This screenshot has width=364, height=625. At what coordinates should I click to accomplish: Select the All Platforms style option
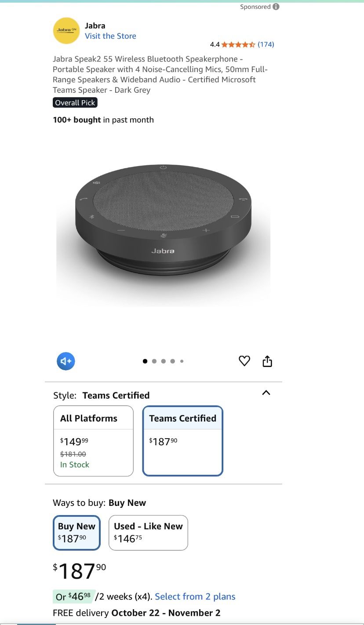93,441
